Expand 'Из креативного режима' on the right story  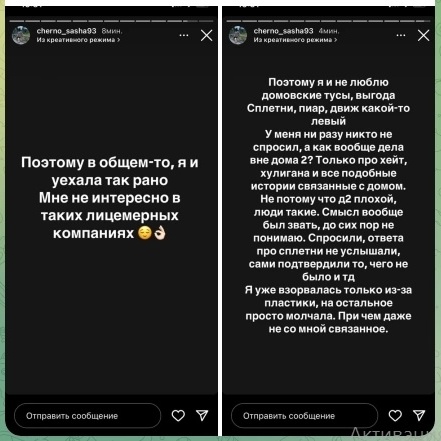(x=295, y=40)
